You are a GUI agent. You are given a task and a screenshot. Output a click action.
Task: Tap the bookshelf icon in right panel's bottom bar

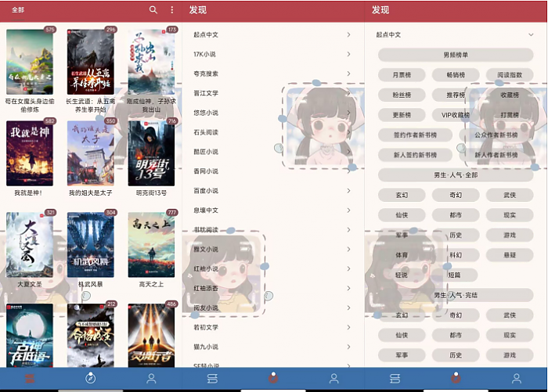395,379
